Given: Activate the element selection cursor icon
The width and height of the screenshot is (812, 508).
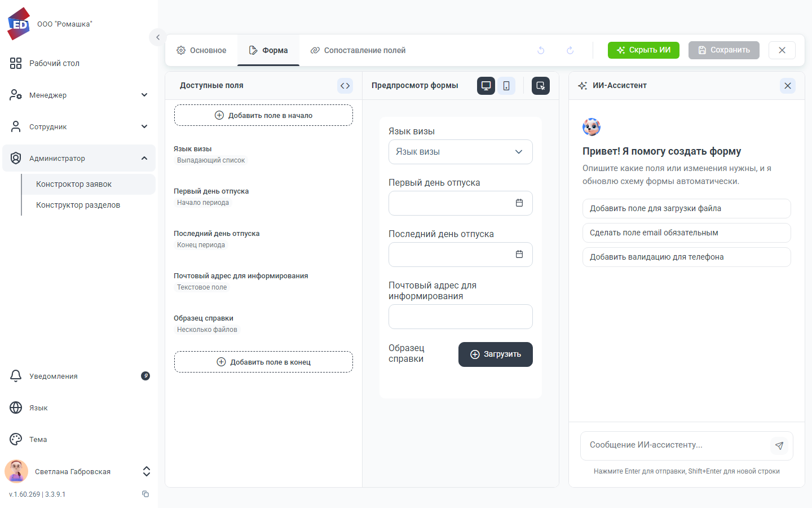Looking at the screenshot, I should coord(541,86).
